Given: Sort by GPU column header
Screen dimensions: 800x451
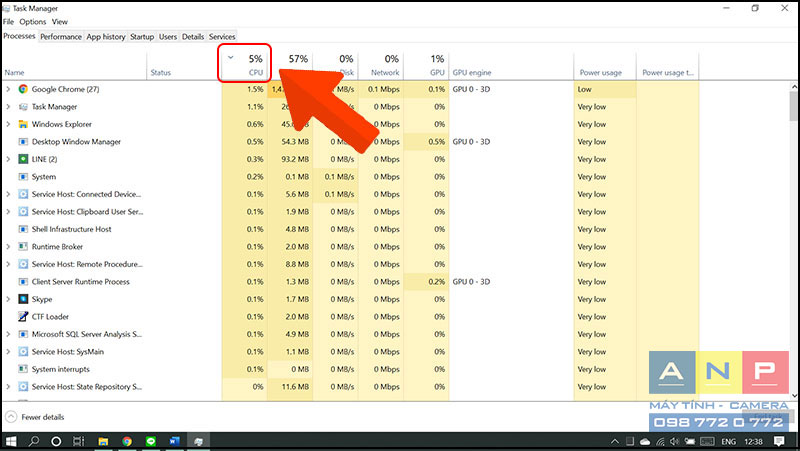Looking at the screenshot, I should 427,65.
